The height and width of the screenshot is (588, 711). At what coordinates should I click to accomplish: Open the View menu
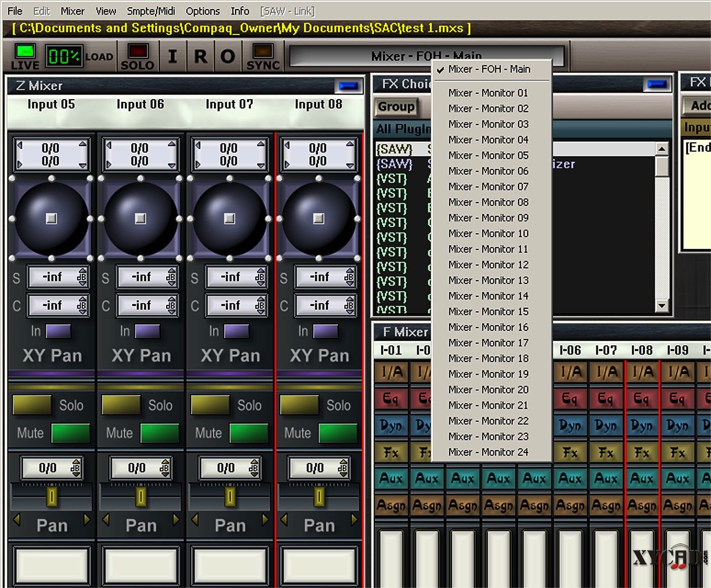click(106, 11)
